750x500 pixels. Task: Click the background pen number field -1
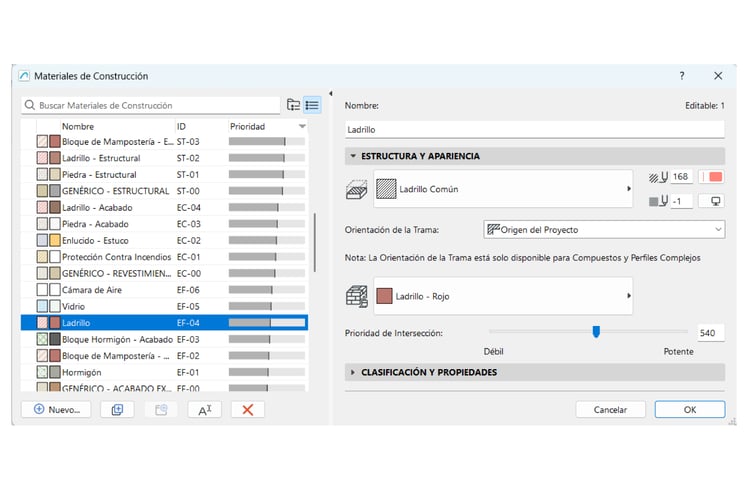681,201
